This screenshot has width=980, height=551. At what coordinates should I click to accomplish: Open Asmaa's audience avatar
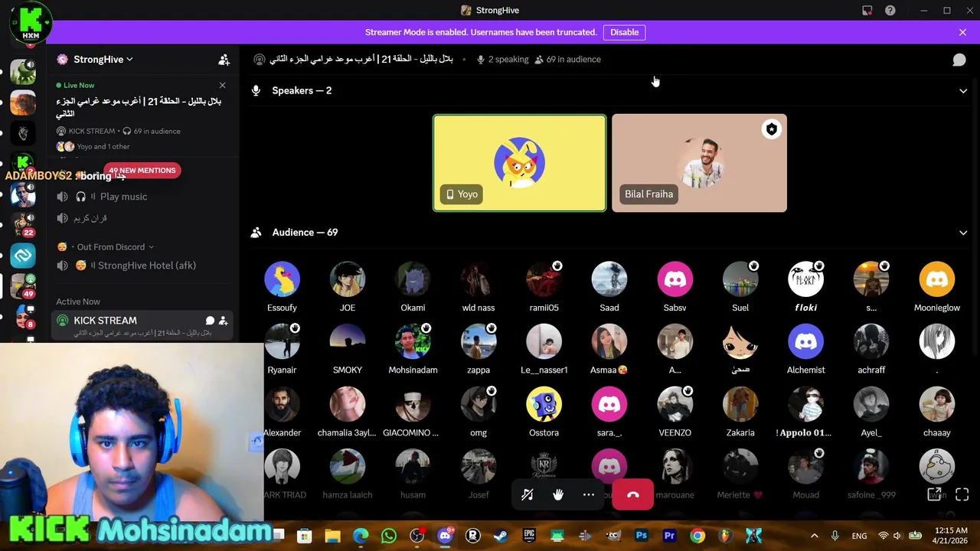609,342
